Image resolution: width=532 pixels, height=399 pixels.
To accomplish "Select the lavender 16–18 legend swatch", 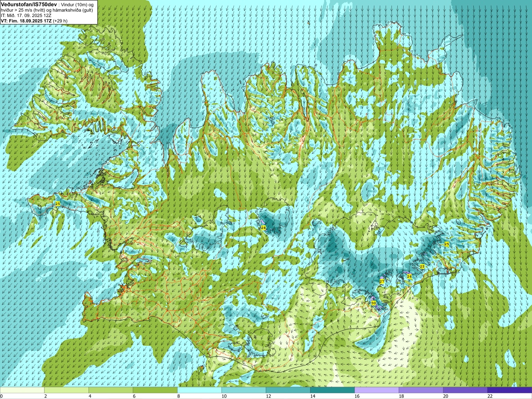I will pyautogui.click(x=377, y=390).
